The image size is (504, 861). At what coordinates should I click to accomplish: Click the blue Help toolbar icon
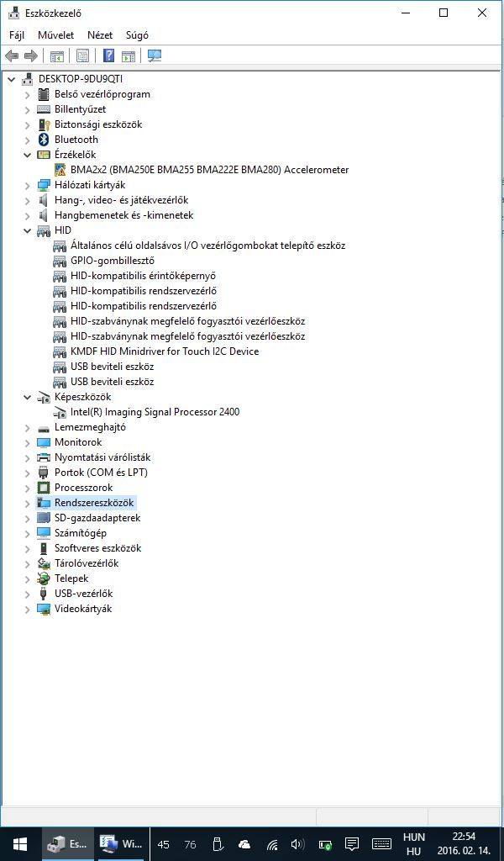tap(109, 55)
